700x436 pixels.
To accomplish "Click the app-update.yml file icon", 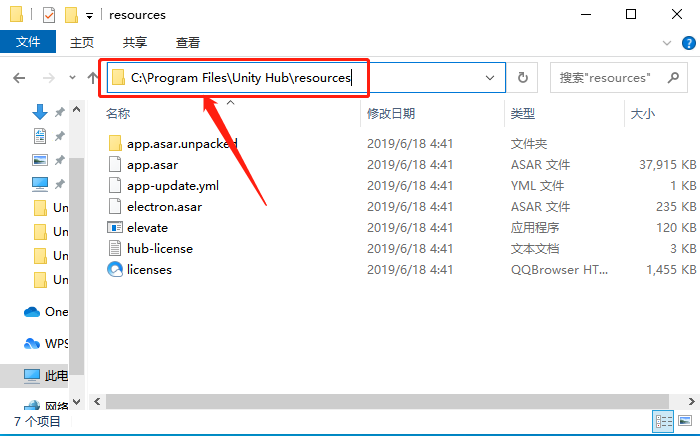I will [x=115, y=185].
